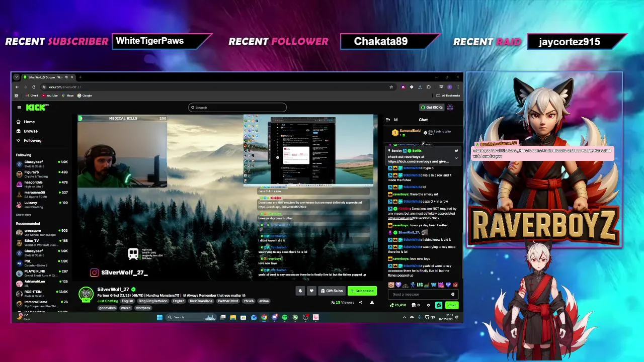Select the goodvibes tag
Screen dimensions: 644x362
(x=107, y=308)
